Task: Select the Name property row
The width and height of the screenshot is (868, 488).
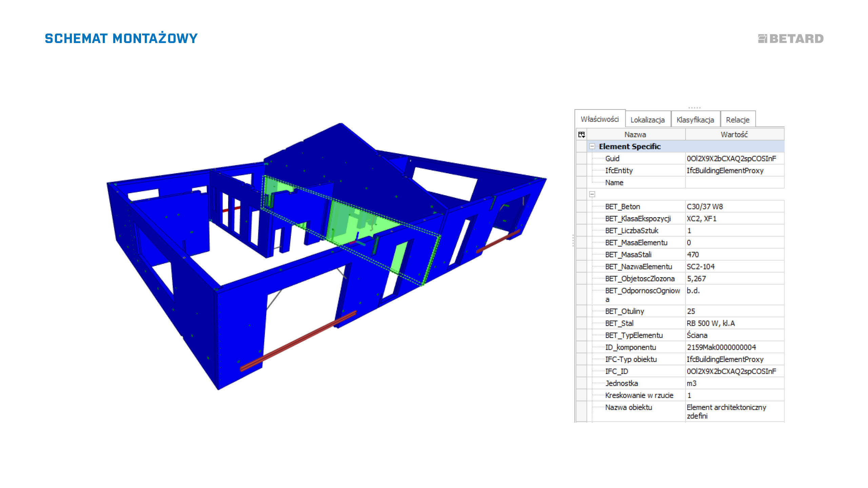Action: tap(680, 183)
